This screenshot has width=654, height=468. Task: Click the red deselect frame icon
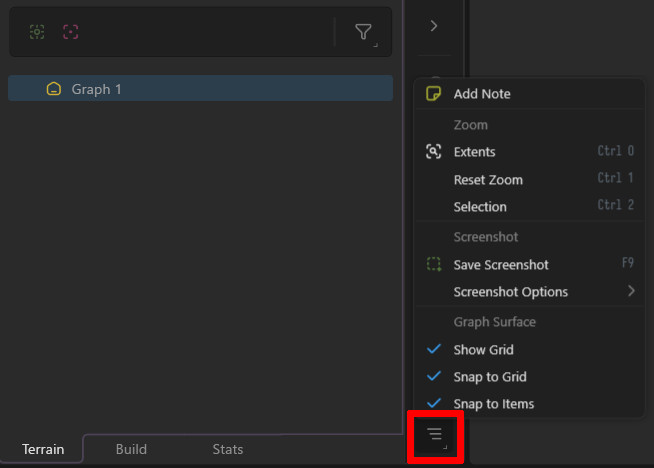click(x=70, y=32)
